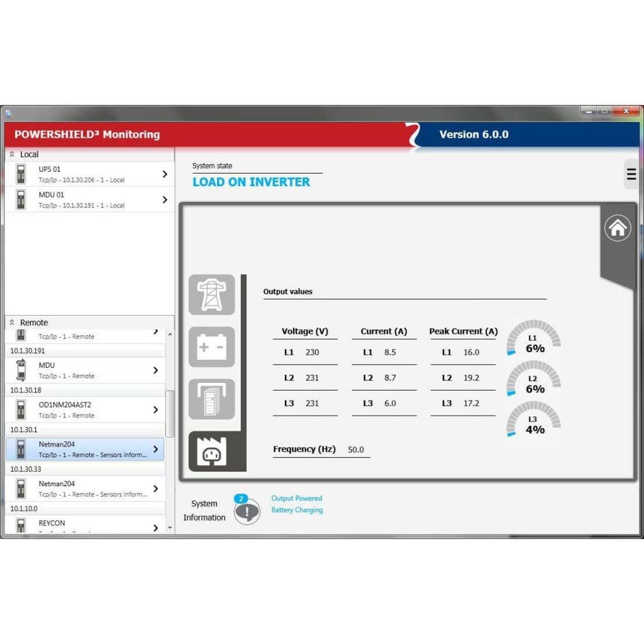The width and height of the screenshot is (644, 644).
Task: Click the LOAD ON INVERTER system state
Action: [252, 182]
